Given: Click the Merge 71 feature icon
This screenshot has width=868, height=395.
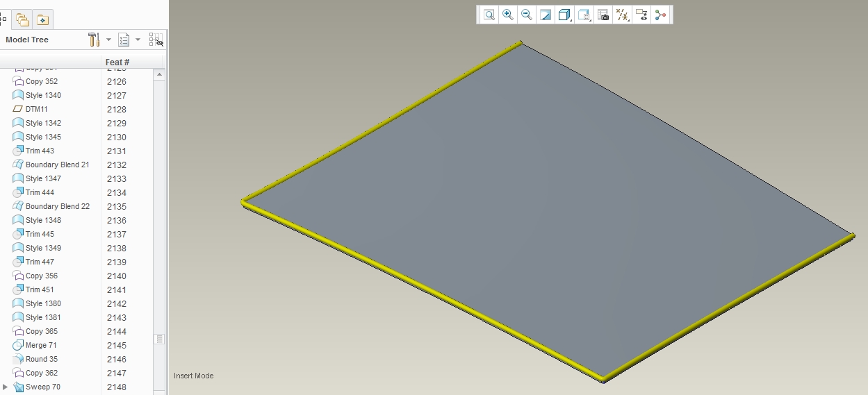Looking at the screenshot, I should click(x=19, y=345).
